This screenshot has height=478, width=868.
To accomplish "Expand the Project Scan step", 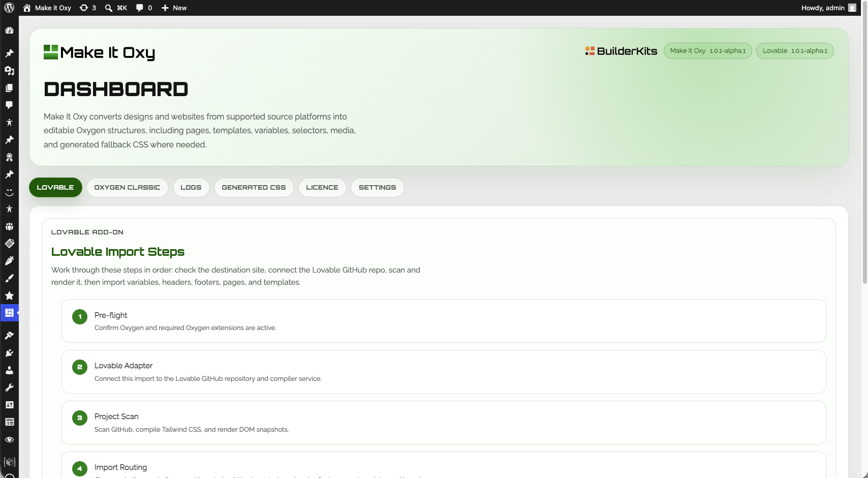I will pyautogui.click(x=444, y=423).
